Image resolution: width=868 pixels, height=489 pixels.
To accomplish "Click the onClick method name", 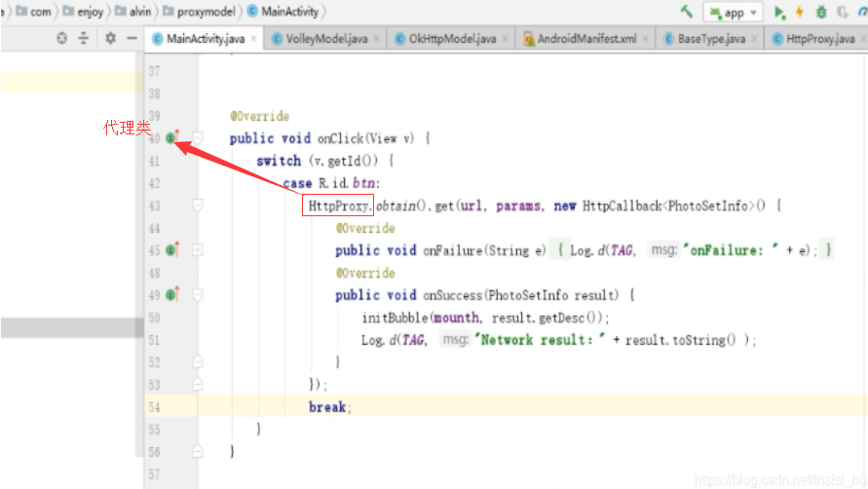I will click(340, 138).
